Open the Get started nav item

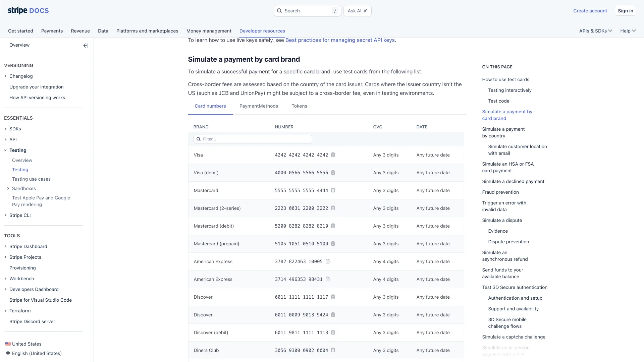[x=20, y=31]
